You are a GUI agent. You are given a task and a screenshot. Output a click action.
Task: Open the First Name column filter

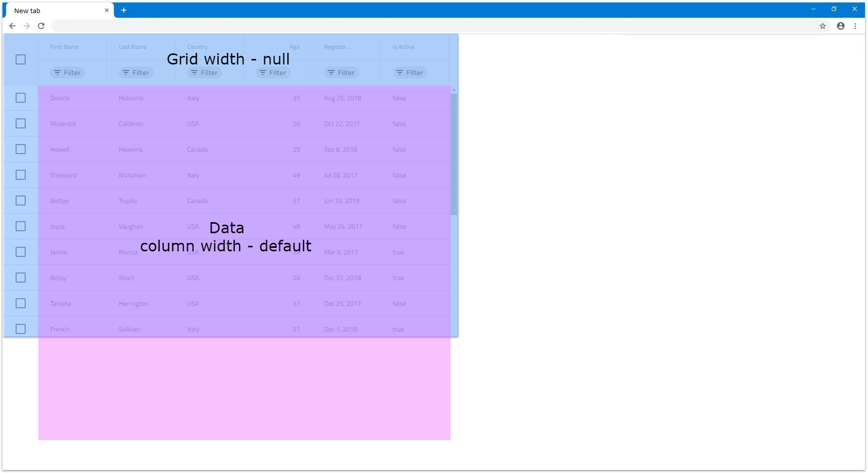(67, 73)
